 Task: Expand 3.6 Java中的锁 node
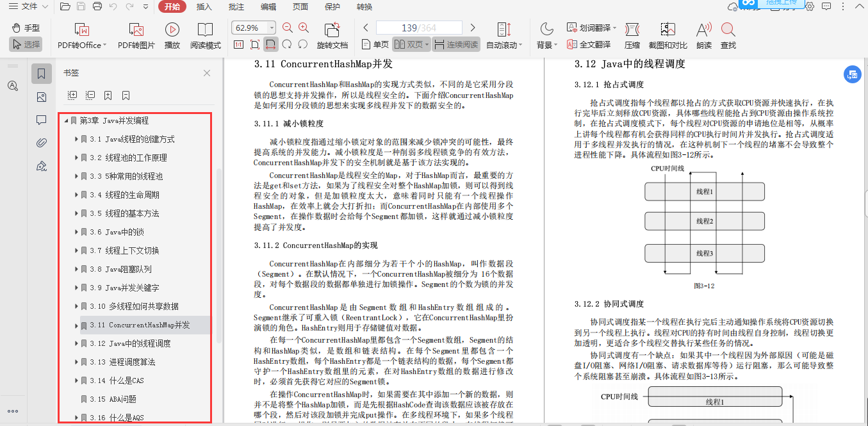pos(76,232)
